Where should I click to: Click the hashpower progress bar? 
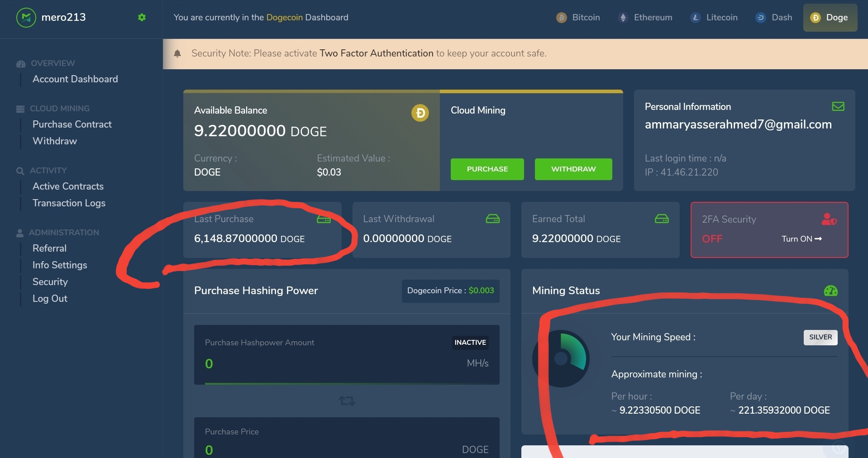click(347, 384)
